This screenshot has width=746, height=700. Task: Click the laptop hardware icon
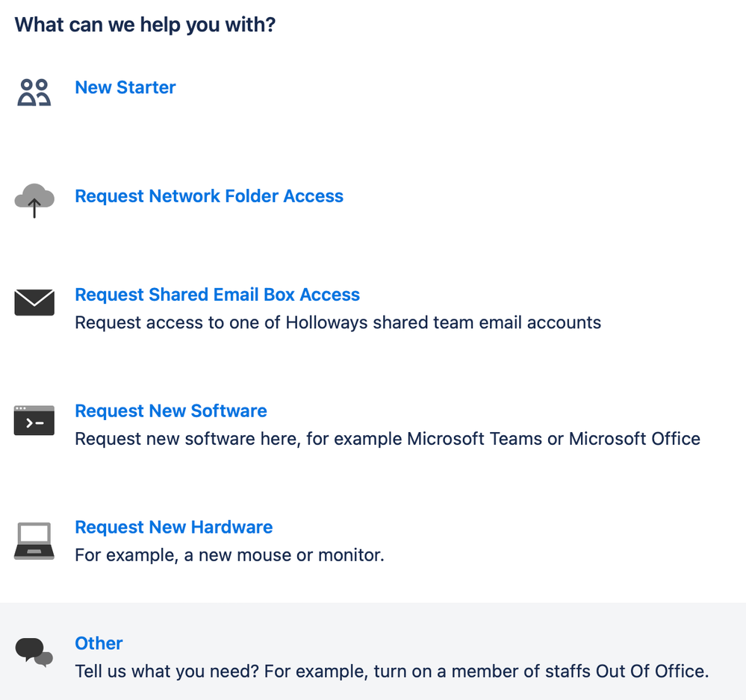point(34,541)
